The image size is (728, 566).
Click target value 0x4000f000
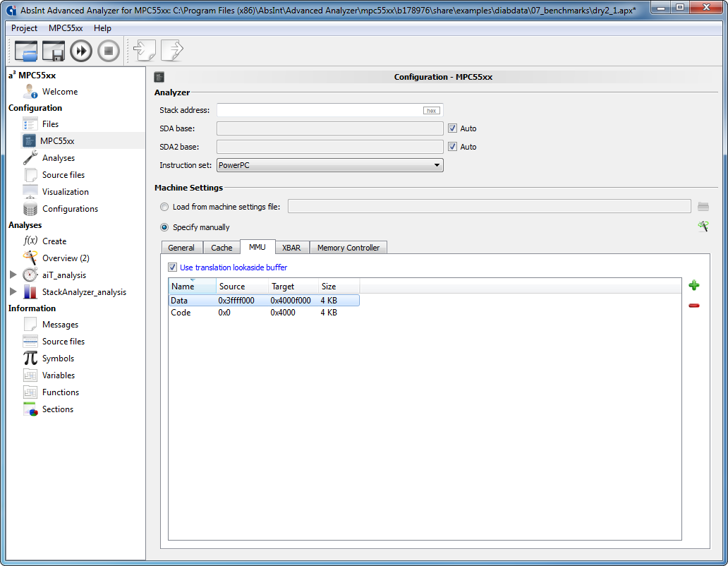291,301
